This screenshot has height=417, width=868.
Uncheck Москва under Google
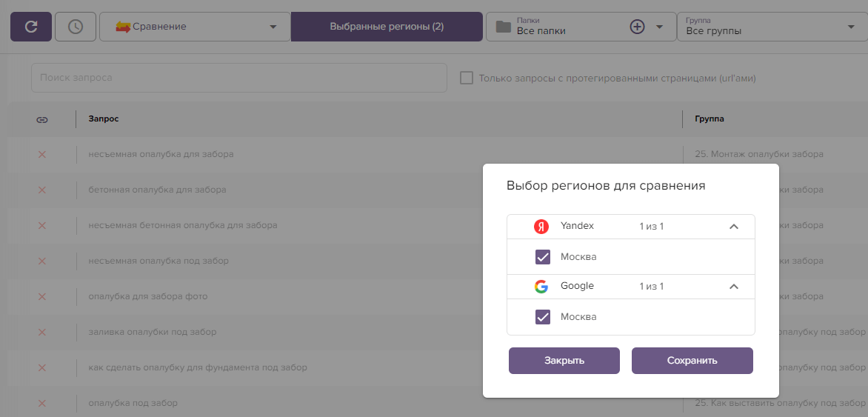click(x=542, y=317)
